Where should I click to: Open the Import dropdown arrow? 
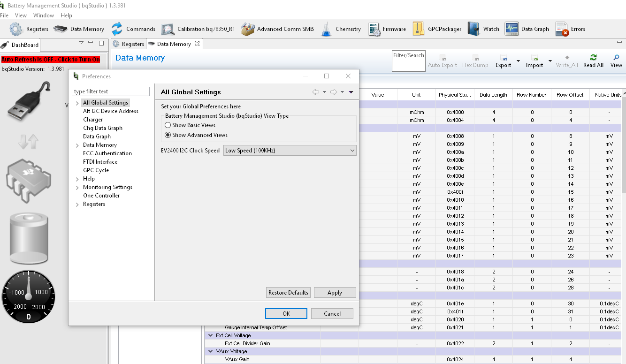(x=550, y=61)
